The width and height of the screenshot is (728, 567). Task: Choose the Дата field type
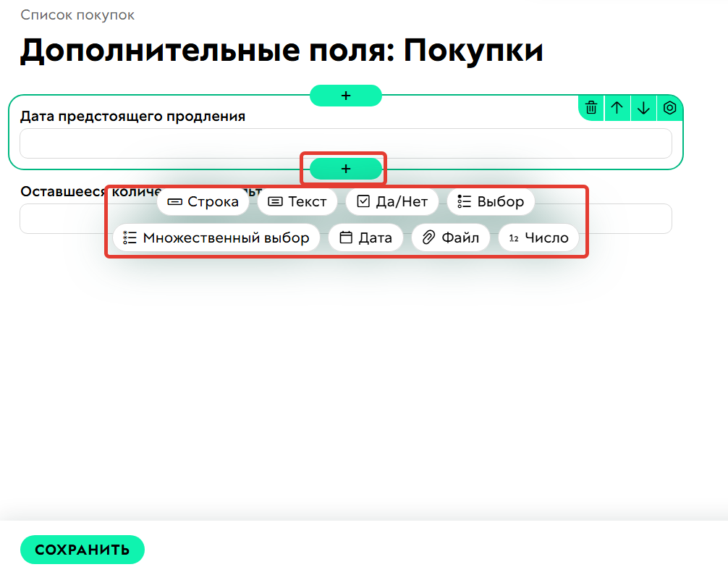click(366, 238)
